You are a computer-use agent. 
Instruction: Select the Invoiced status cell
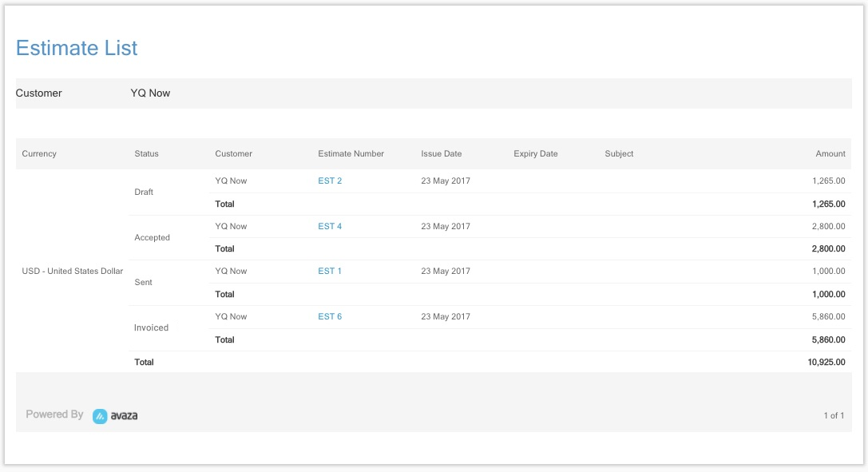(151, 327)
